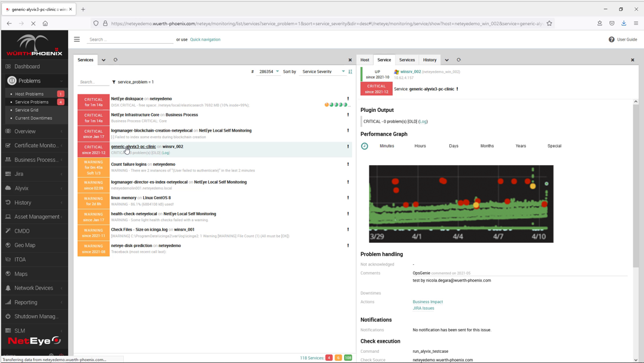
Task: Click the services list filter Search field
Action: pos(93,82)
